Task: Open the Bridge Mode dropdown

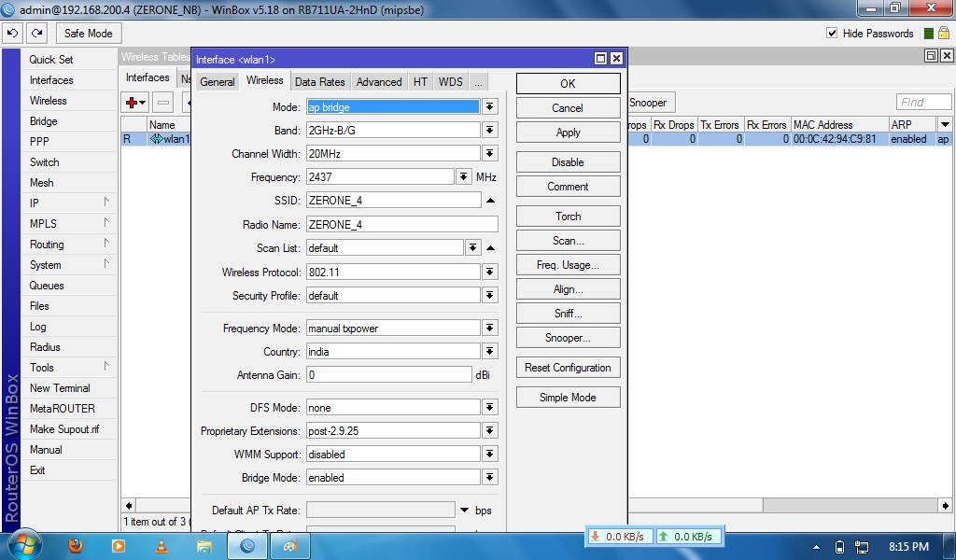Action: (489, 478)
